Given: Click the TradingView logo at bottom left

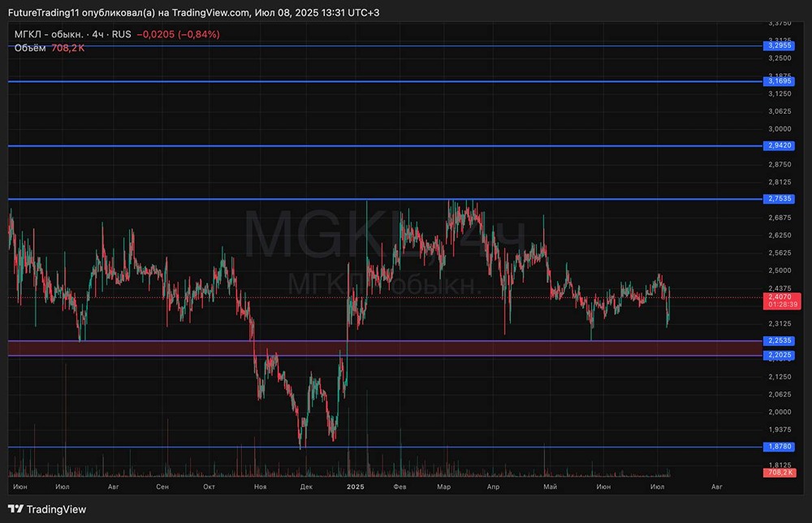Looking at the screenshot, I should (x=47, y=509).
